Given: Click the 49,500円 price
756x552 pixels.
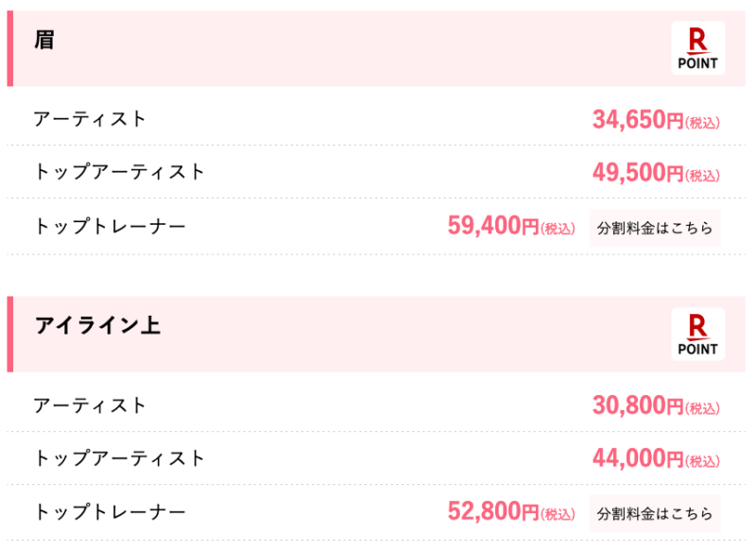Looking at the screenshot, I should (656, 172).
